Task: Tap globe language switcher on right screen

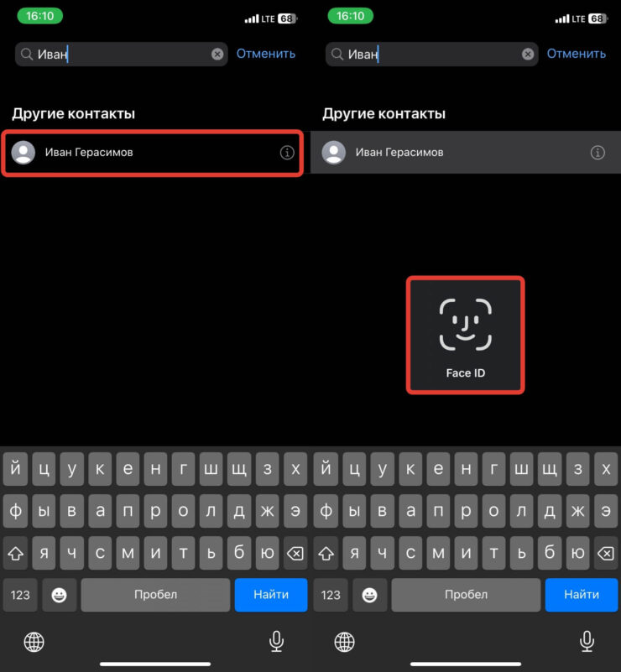Action: (x=345, y=642)
